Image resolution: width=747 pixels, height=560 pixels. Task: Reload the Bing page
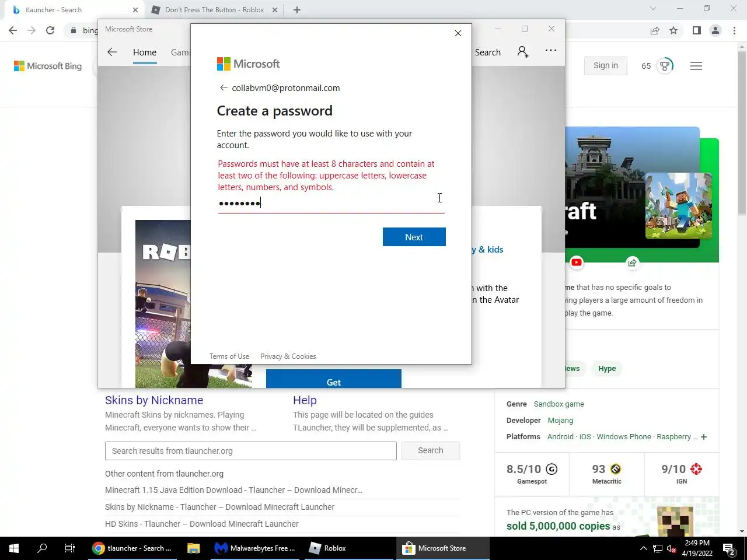pyautogui.click(x=50, y=30)
